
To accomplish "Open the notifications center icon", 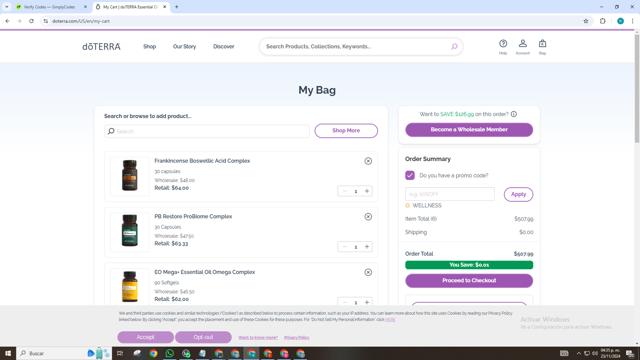I will click(x=630, y=353).
